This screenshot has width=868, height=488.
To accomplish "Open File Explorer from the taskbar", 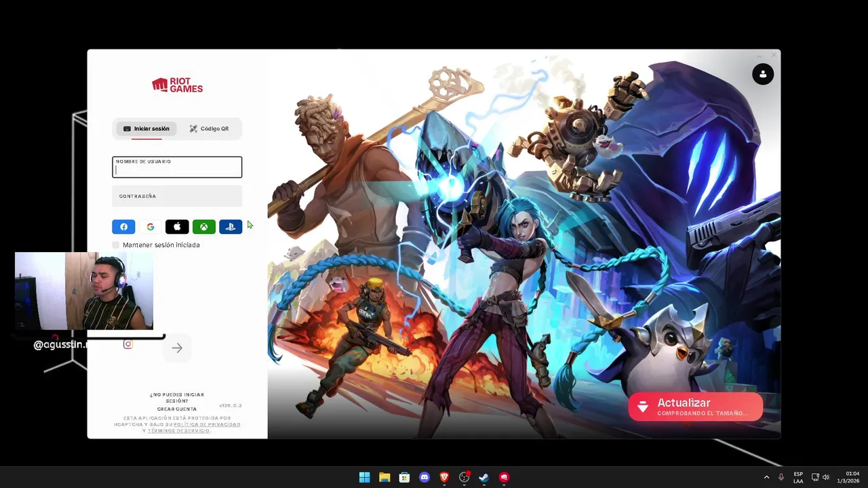I will [384, 477].
